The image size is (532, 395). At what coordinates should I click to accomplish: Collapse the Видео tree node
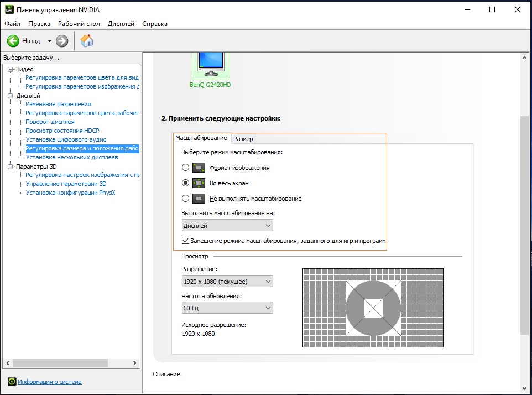tap(10, 69)
